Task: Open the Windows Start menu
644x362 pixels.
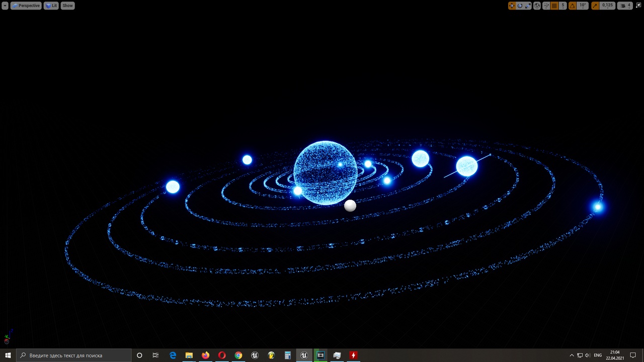Action: 8,355
